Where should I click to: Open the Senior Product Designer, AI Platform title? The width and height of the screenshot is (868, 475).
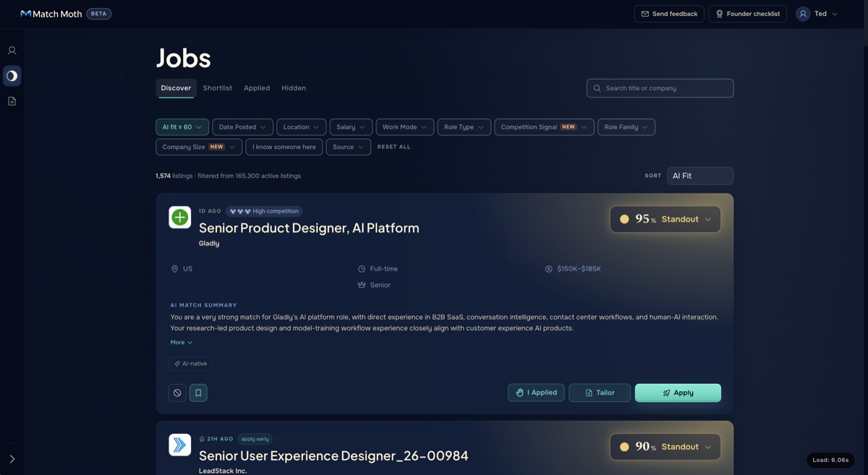coord(309,228)
